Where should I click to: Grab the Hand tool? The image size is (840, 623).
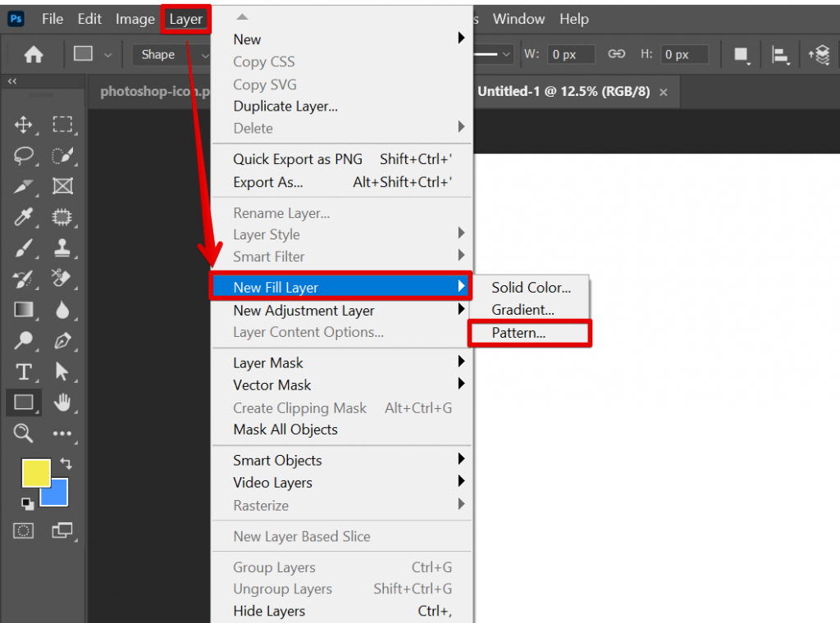tap(62, 402)
